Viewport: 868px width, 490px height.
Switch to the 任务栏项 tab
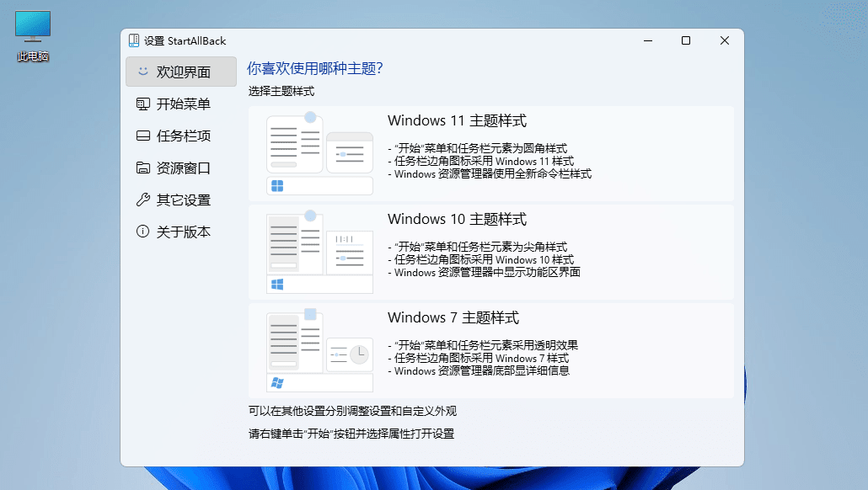coord(181,136)
